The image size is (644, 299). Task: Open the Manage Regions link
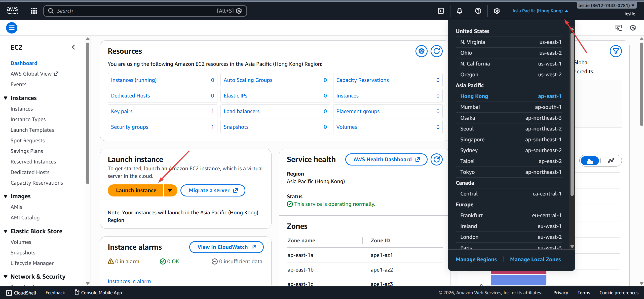tap(476, 259)
